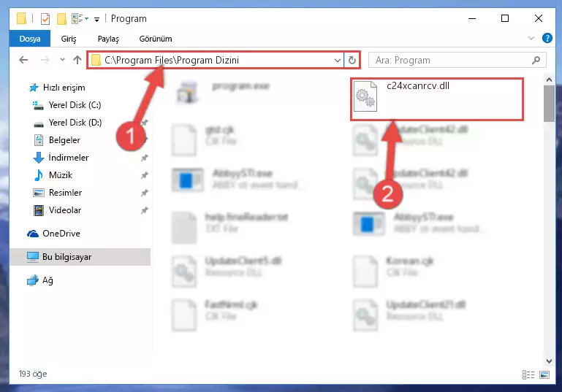Open the Dosya file menu tab
Screen dimensions: 562x392
tap(30, 39)
